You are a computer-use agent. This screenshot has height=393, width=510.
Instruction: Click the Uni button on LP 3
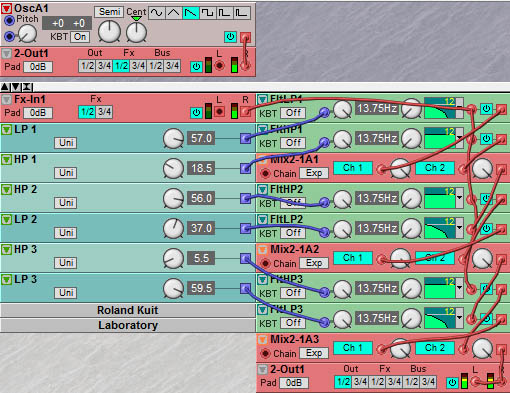point(66,293)
